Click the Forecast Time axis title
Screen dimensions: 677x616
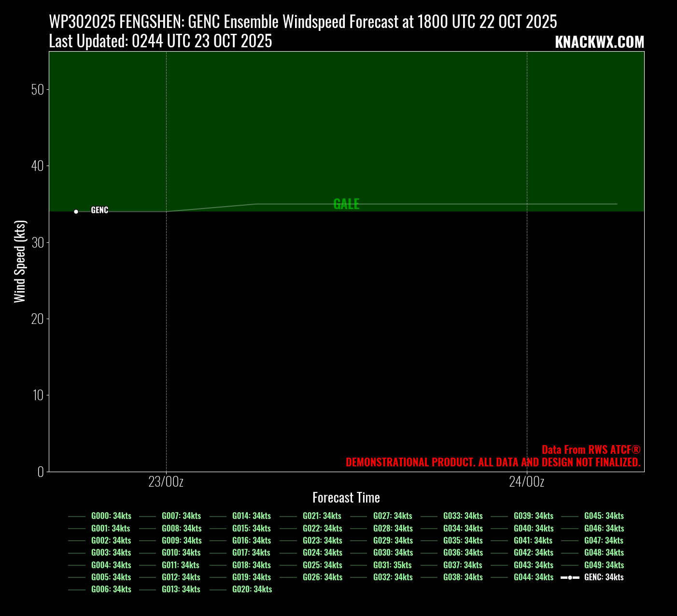[346, 498]
